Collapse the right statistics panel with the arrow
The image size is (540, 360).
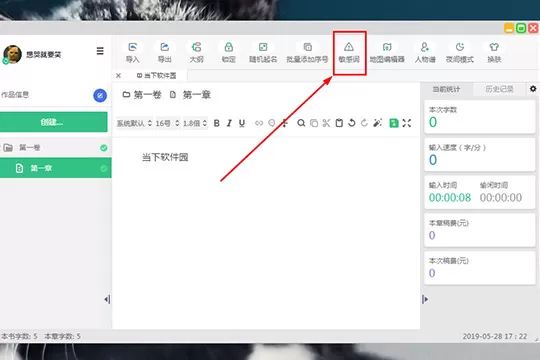425,299
